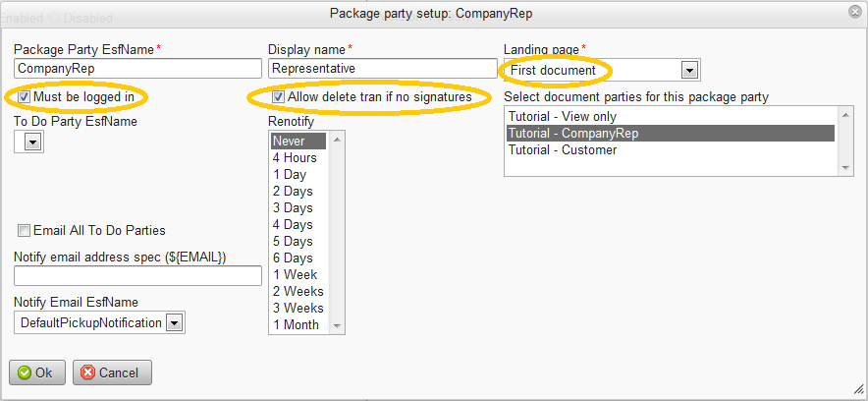This screenshot has width=868, height=401.
Task: Enable Email All To Do Parties
Action: pos(24,231)
